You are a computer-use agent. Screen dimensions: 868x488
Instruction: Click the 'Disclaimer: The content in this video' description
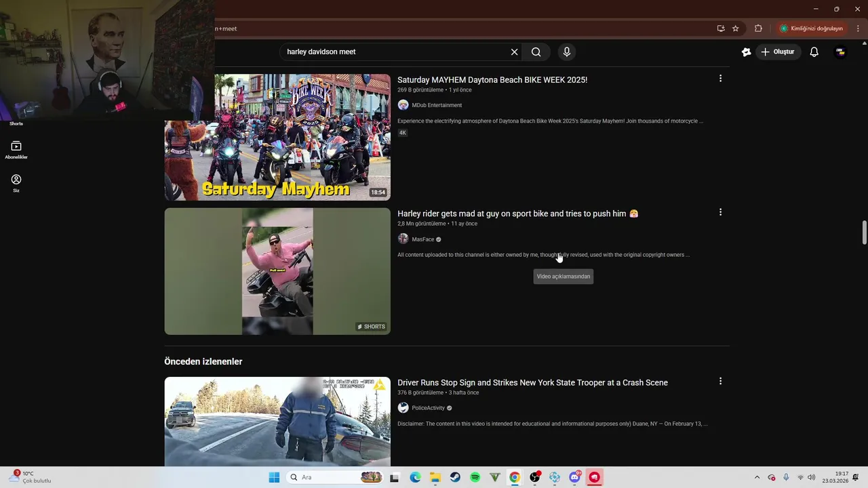pyautogui.click(x=552, y=424)
